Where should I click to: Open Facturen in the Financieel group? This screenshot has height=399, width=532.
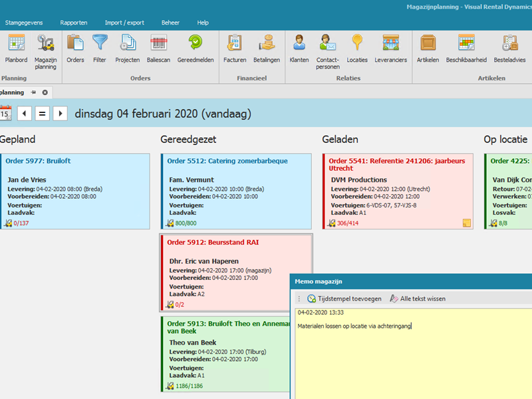tap(235, 49)
